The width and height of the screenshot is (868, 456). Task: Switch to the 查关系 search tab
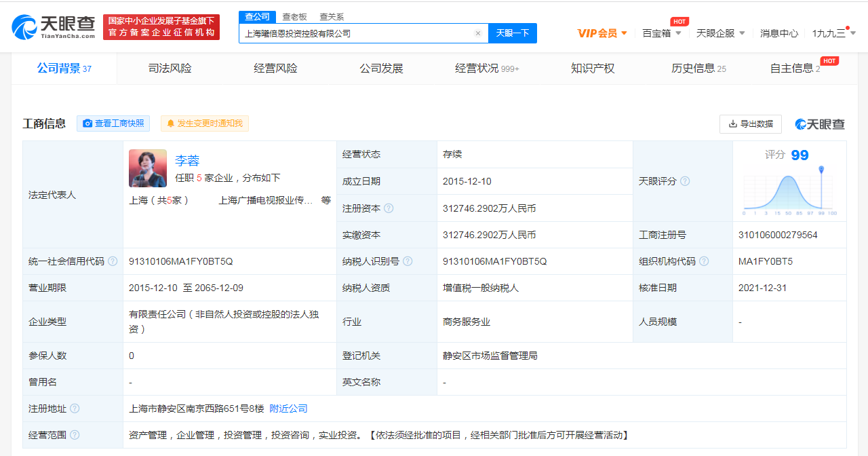332,16
